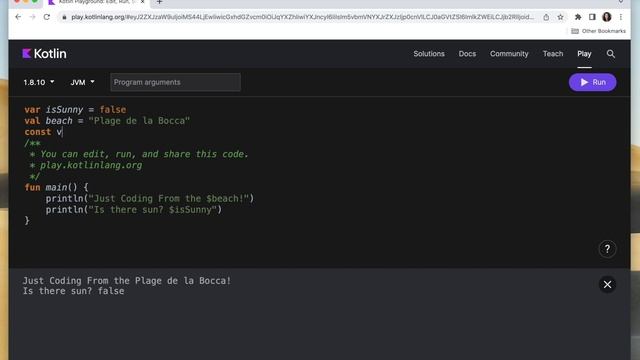This screenshot has height=360, width=640.
Task: Click output 'Just Coding From the Plage de la Bocca!'
Action: point(127,281)
